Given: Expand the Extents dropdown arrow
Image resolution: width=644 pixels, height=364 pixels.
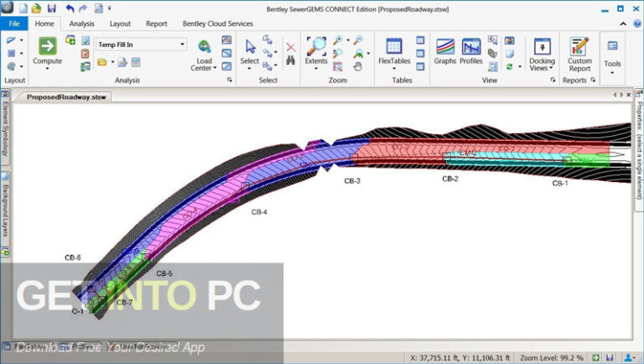Looking at the screenshot, I should tap(316, 69).
